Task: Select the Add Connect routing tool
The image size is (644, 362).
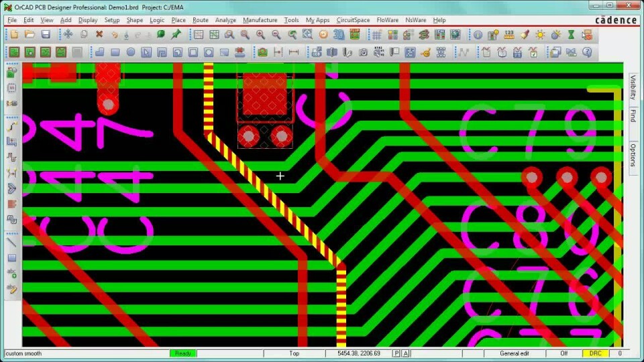Action: (x=12, y=127)
